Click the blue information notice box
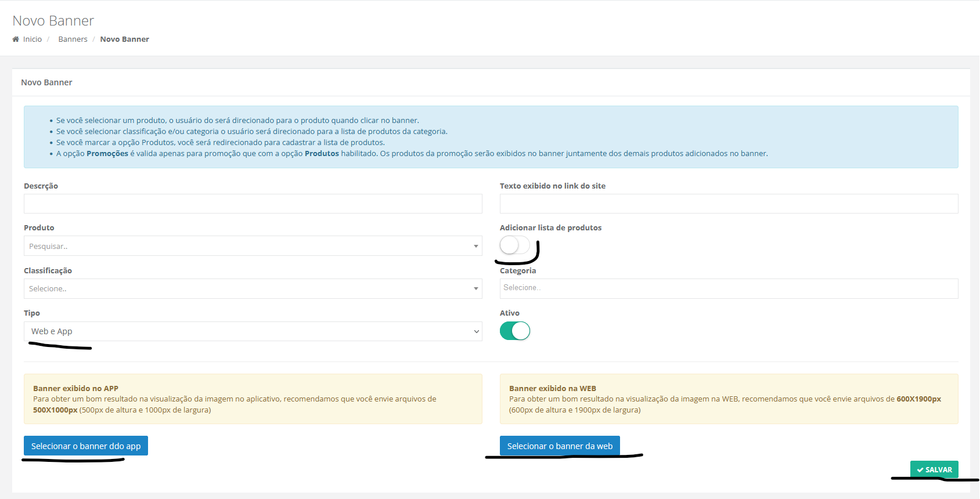The width and height of the screenshot is (980, 499). click(x=491, y=137)
